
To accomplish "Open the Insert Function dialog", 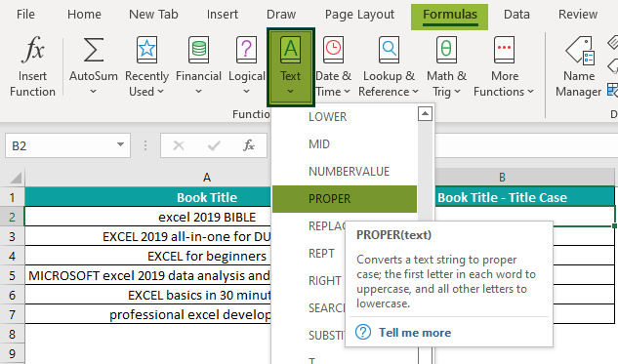I will click(x=33, y=66).
